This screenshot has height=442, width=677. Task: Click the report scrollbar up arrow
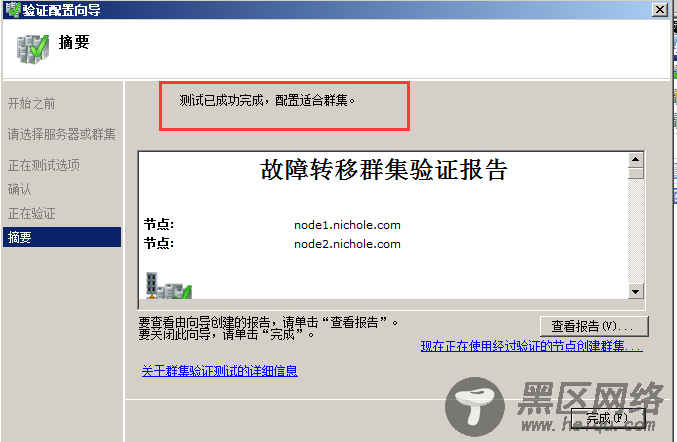636,160
